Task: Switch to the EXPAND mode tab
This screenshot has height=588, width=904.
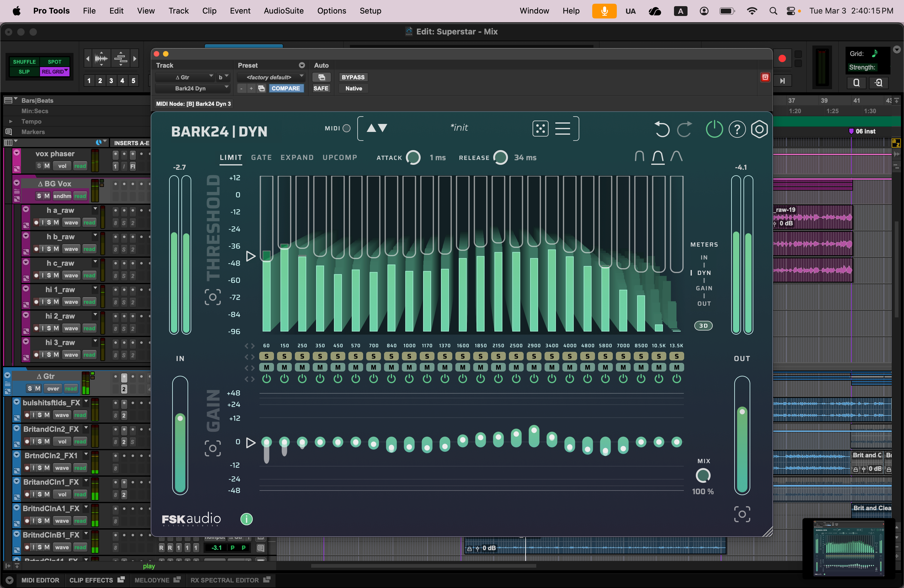Action: [297, 158]
